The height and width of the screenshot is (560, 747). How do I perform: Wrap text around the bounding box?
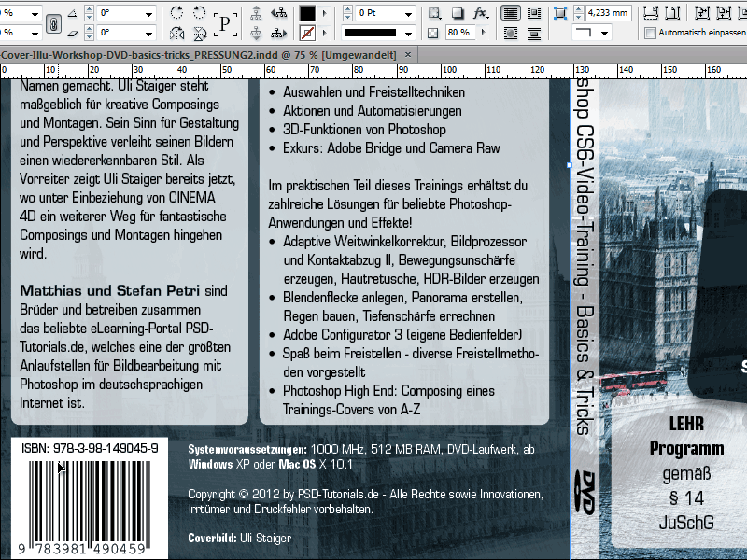tap(534, 13)
